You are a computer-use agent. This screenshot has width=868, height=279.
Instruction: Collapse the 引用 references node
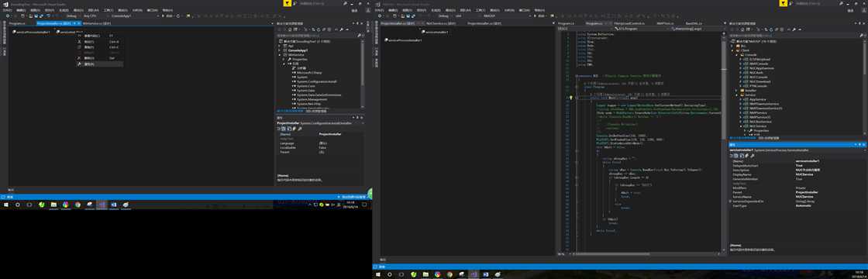click(284, 64)
